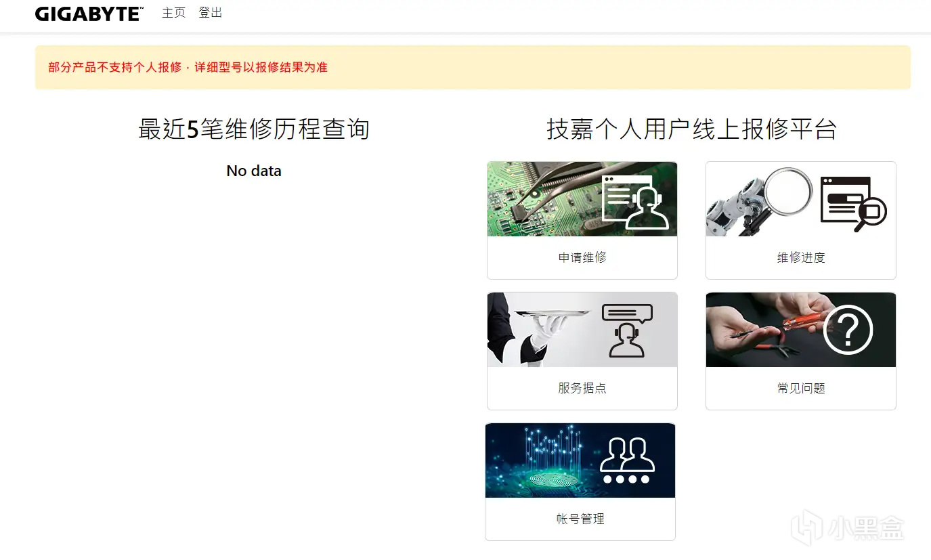Open the 服务据点 label
Image resolution: width=931 pixels, height=560 pixels.
coord(582,388)
